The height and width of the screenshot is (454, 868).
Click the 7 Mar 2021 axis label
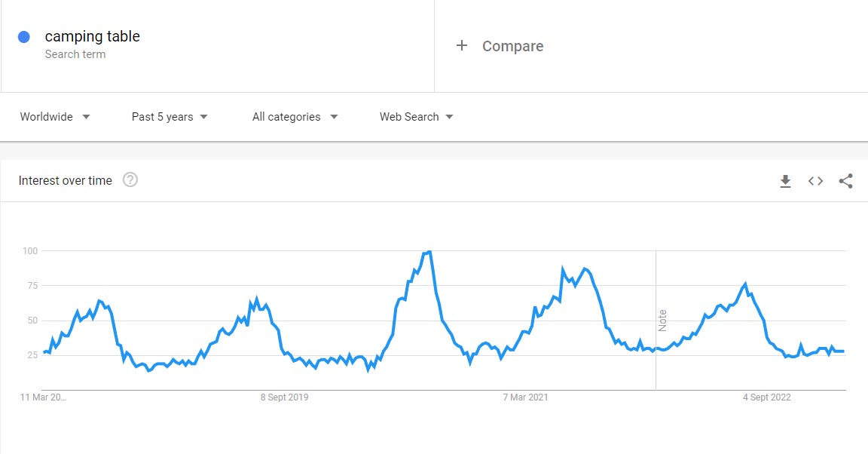525,397
